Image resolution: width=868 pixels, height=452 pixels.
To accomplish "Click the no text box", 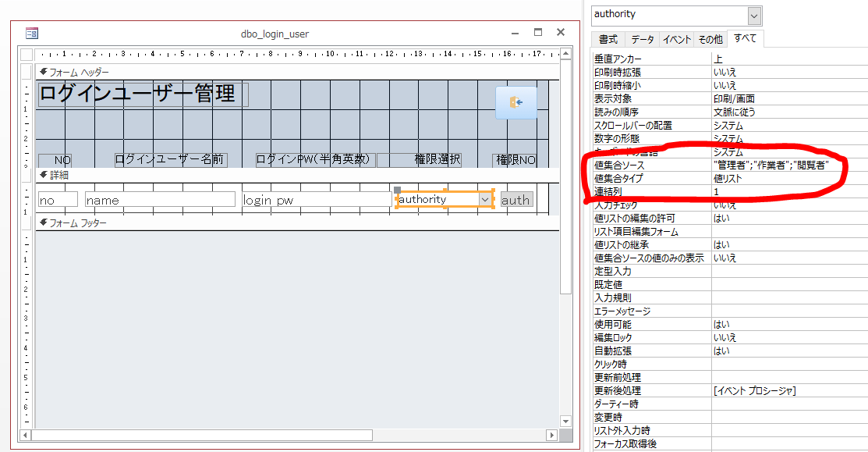I will [58, 199].
